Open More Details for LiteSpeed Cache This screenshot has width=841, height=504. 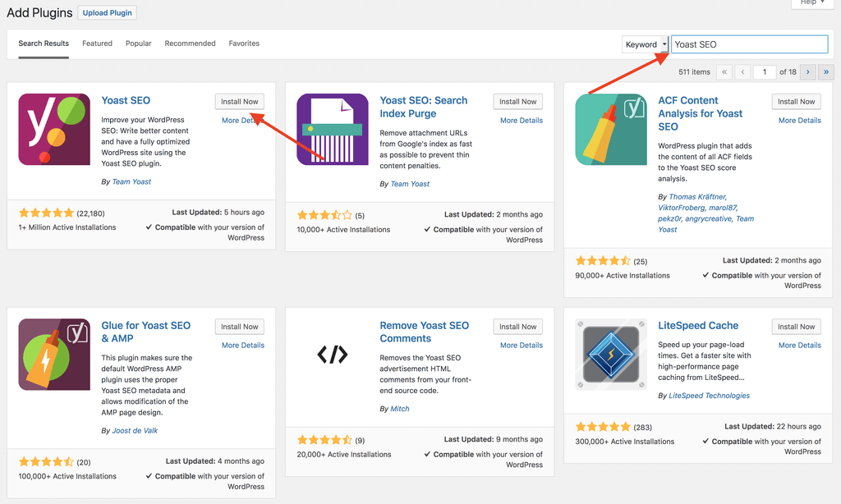click(x=800, y=346)
